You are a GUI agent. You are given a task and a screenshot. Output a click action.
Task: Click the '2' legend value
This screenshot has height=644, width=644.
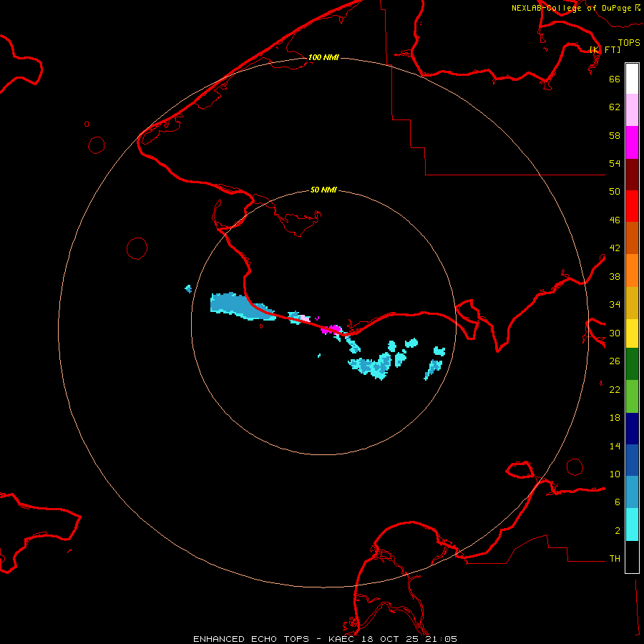[618, 531]
